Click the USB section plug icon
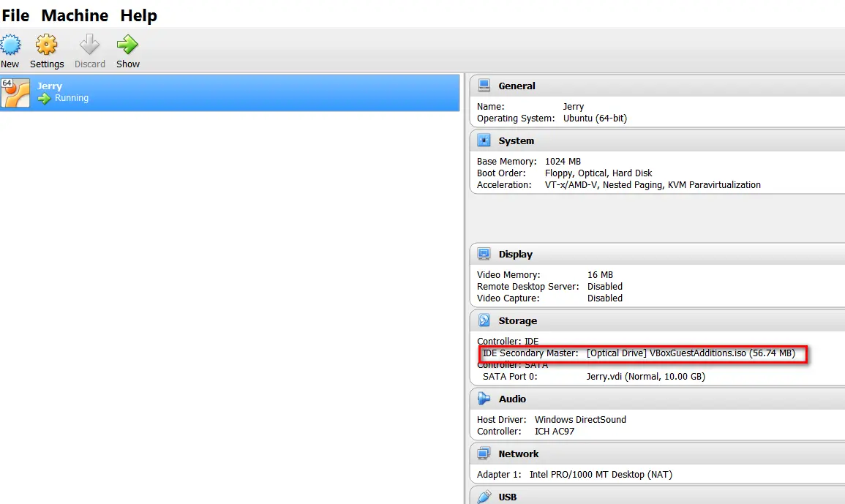This screenshot has height=504, width=845. click(x=484, y=497)
